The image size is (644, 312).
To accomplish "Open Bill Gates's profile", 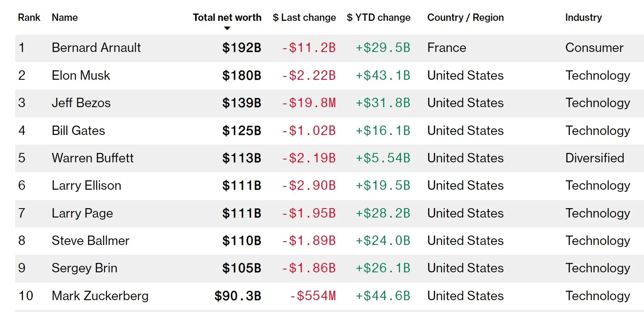I will [x=79, y=131].
